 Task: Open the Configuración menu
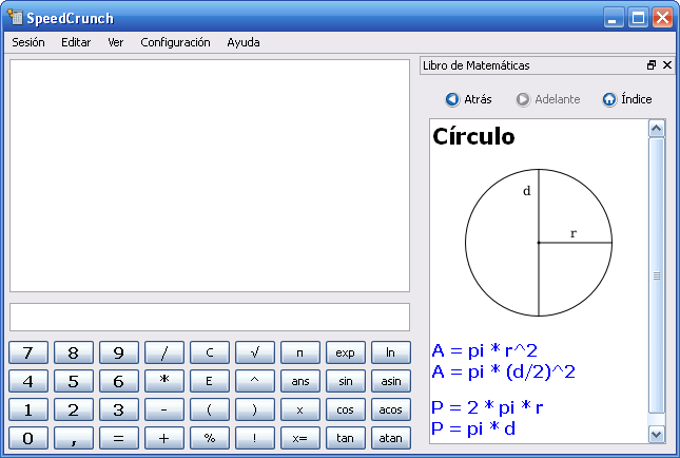175,43
